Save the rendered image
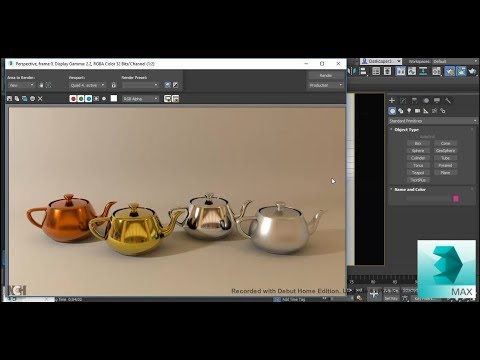 coord(9,99)
